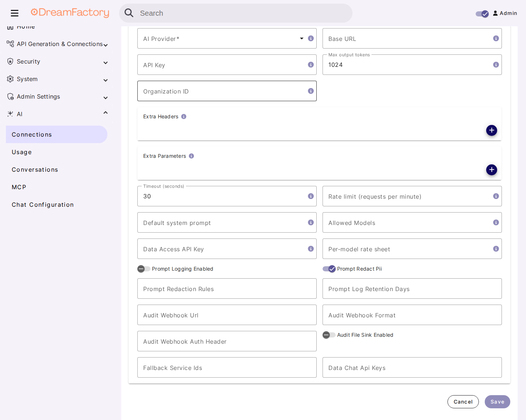Show info for Base URL field

tap(496, 38)
